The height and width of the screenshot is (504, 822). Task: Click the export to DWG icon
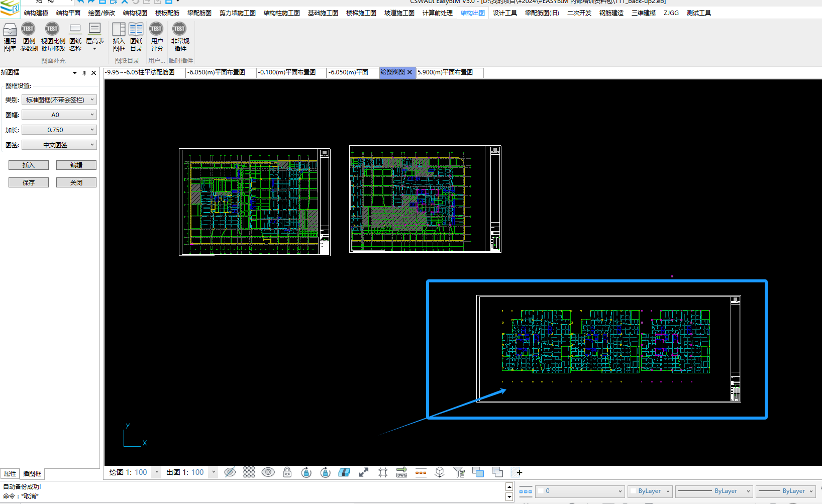click(x=402, y=472)
